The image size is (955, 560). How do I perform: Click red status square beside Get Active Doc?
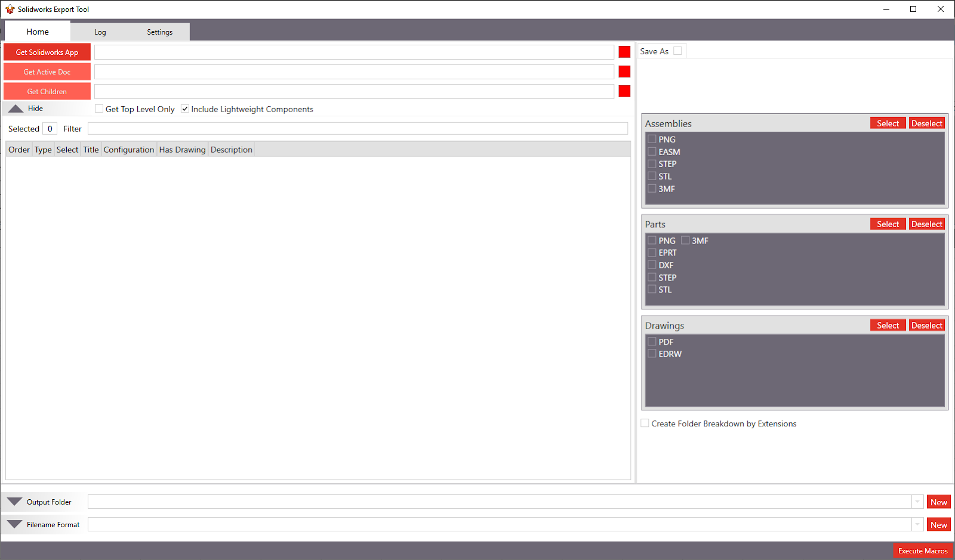pos(624,72)
